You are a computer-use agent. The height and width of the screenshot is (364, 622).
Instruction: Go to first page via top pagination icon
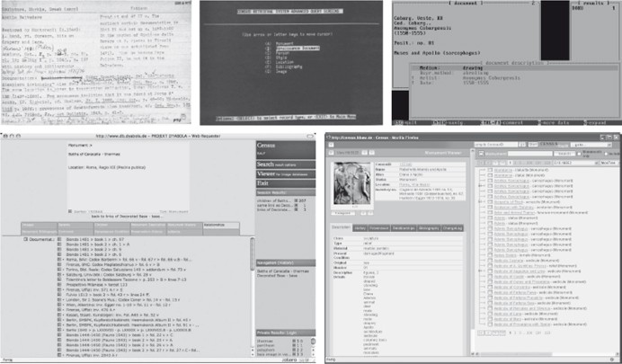coord(480,163)
